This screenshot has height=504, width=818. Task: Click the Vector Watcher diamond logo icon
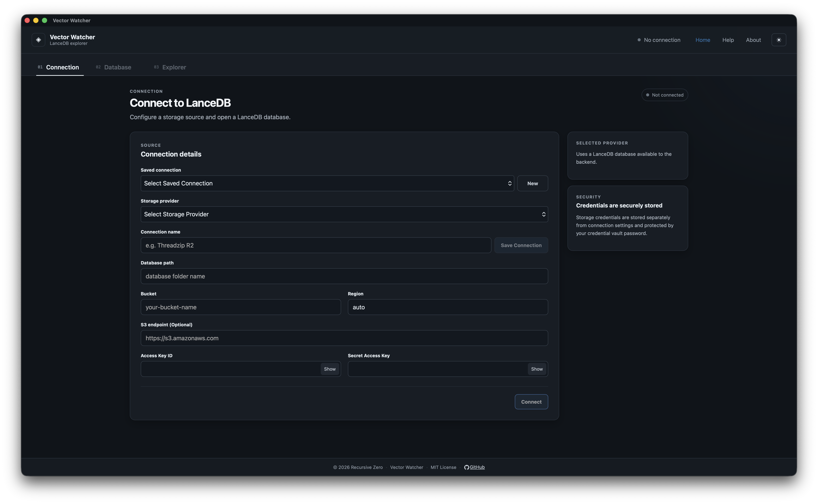(x=38, y=40)
